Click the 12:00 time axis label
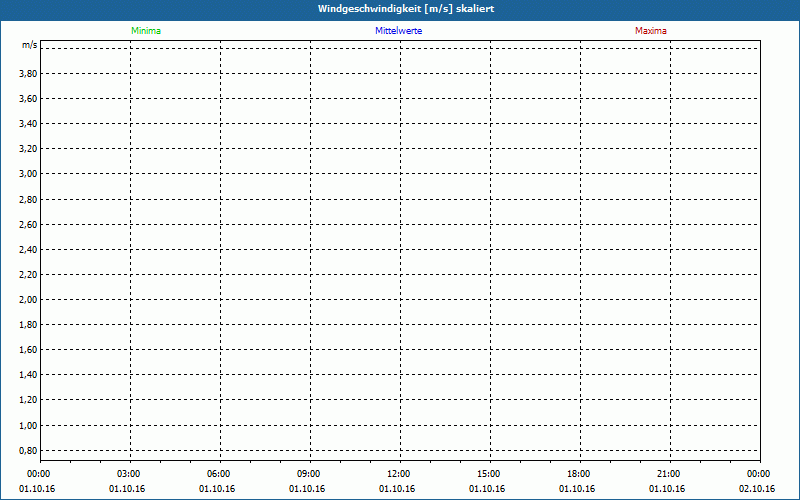Viewport: 800px width, 500px height. click(398, 474)
